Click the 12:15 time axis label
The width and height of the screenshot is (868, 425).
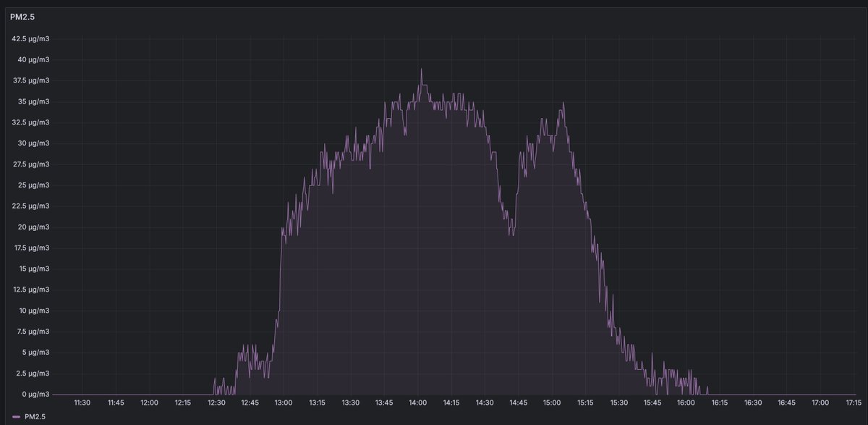pyautogui.click(x=183, y=403)
